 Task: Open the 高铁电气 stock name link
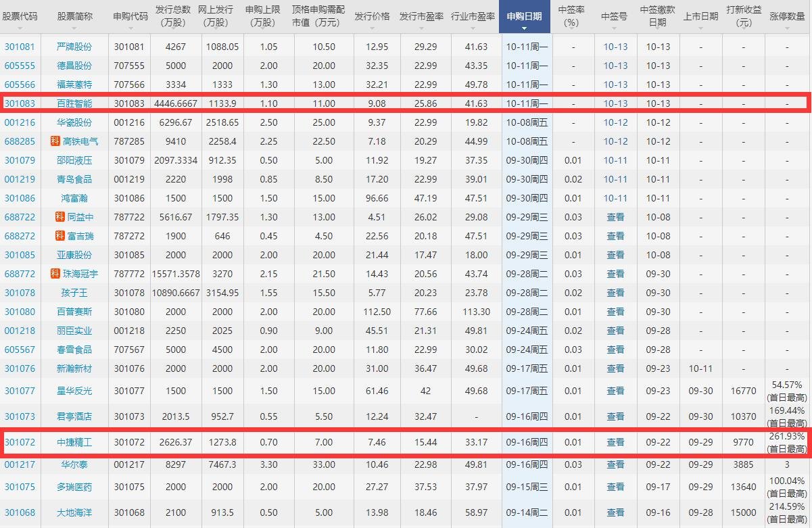(80, 141)
